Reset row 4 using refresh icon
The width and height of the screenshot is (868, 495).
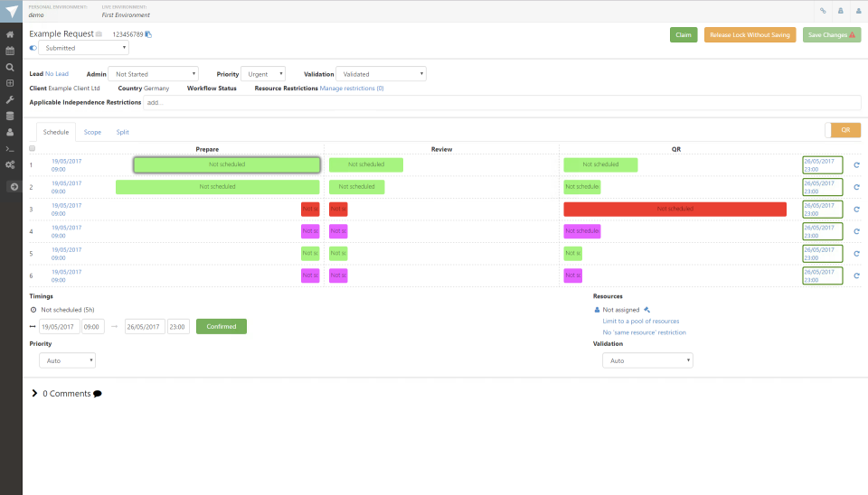click(x=856, y=231)
